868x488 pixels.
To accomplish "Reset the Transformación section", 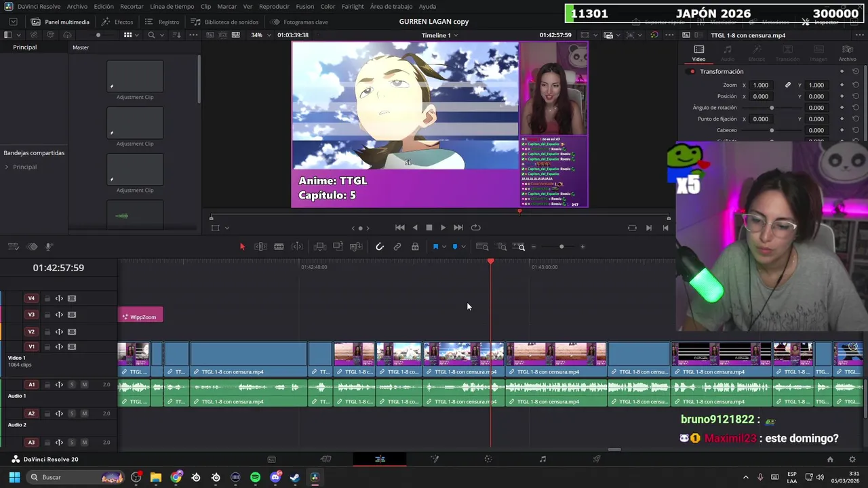I will pyautogui.click(x=856, y=72).
